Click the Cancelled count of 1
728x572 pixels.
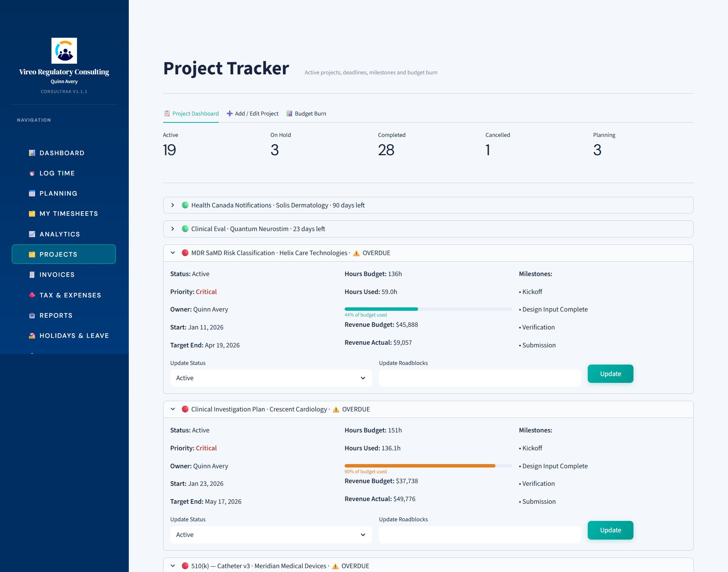pos(487,150)
